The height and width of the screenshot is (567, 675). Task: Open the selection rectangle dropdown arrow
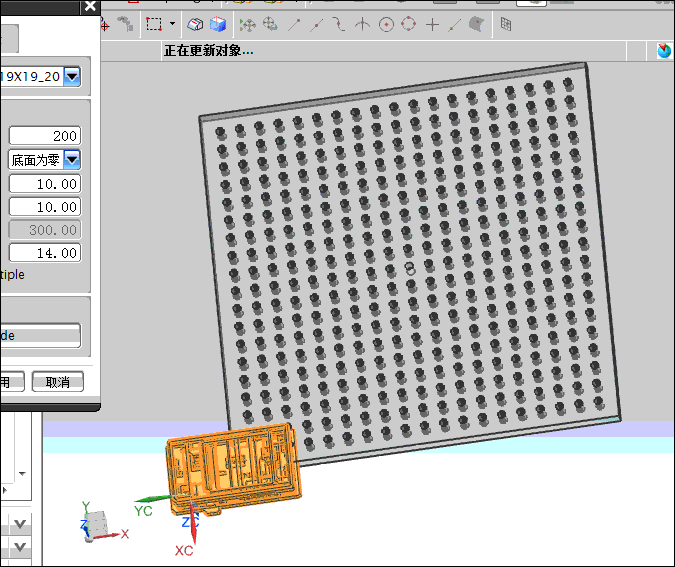173,24
